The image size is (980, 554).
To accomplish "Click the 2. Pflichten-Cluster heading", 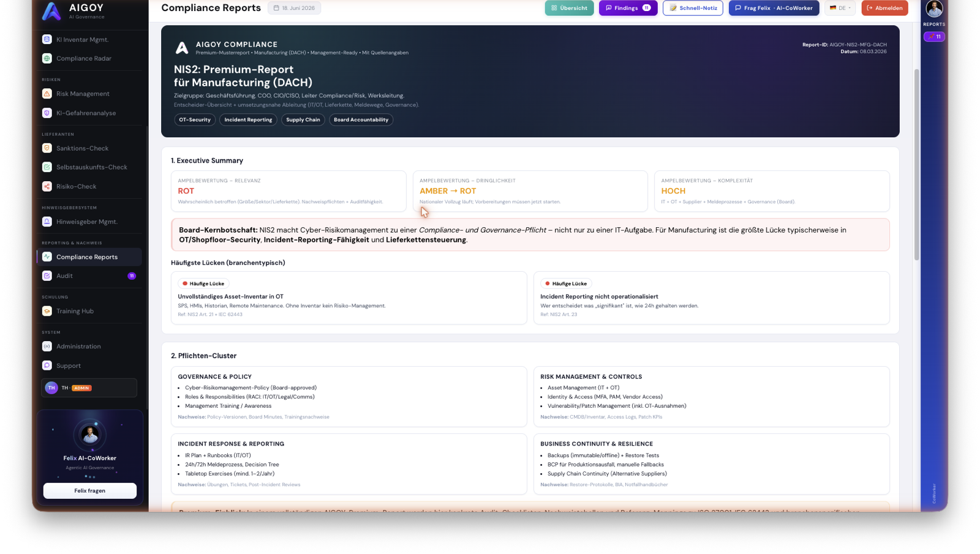I will tap(203, 356).
